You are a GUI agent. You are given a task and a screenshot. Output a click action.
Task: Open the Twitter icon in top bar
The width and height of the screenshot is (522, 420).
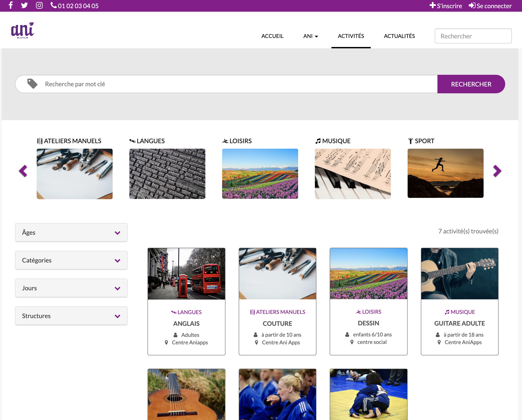click(25, 5)
